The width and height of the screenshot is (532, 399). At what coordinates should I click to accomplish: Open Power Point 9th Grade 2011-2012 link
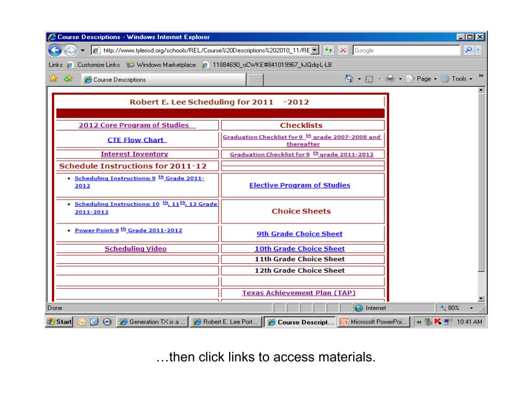click(x=128, y=230)
